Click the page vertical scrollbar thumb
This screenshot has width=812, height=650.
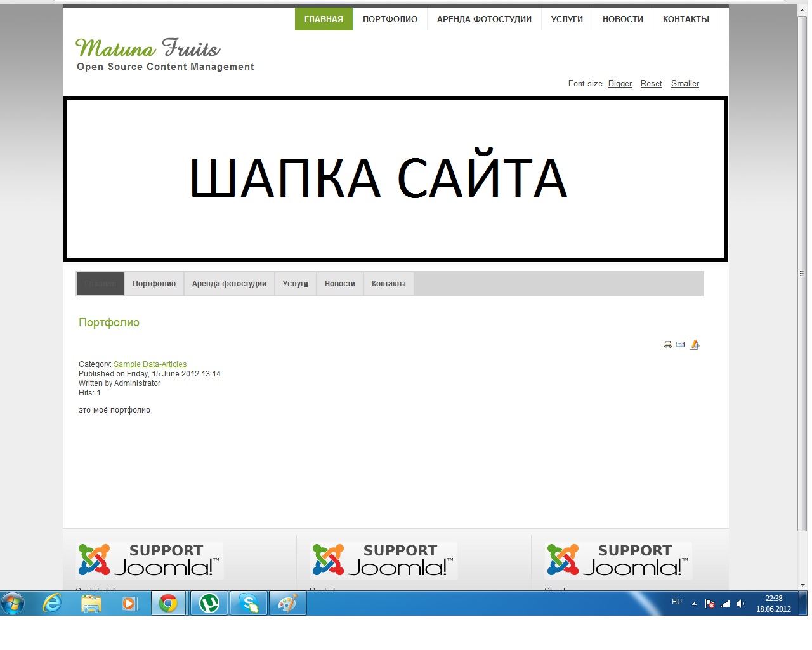pyautogui.click(x=802, y=273)
